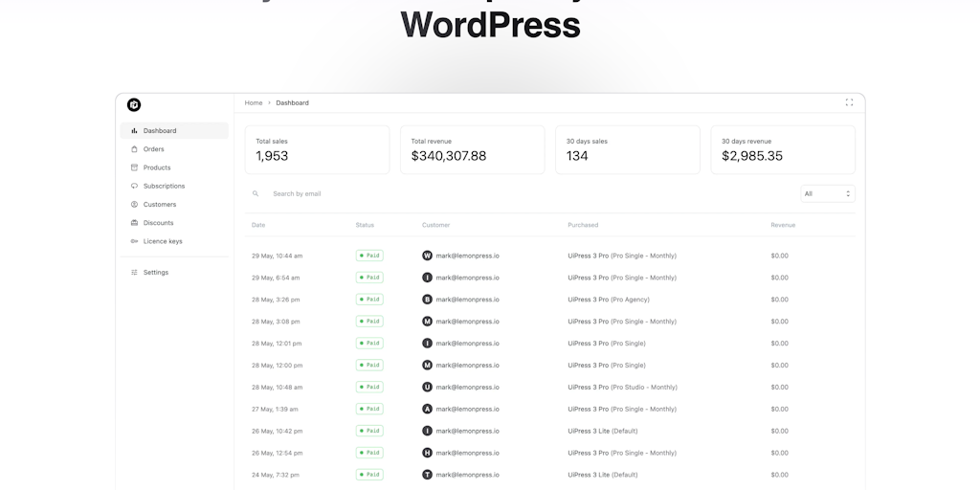Screen dimensions: 980x490
Task: Click the Subscriptions loop icon
Action: (x=134, y=187)
